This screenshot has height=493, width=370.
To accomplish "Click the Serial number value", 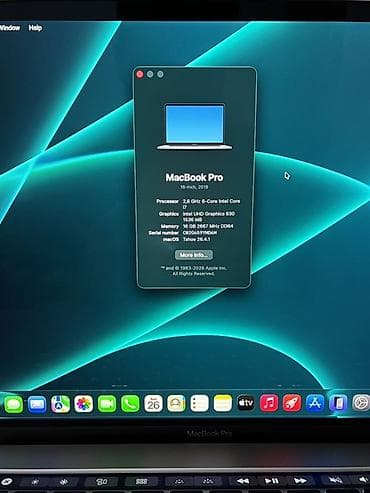I will click(x=200, y=233).
